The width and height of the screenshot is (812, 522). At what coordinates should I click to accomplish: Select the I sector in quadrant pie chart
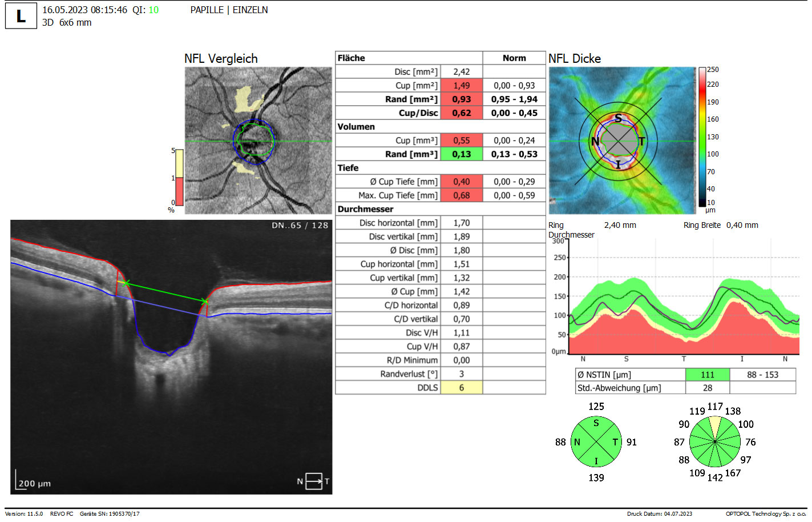[x=596, y=460]
